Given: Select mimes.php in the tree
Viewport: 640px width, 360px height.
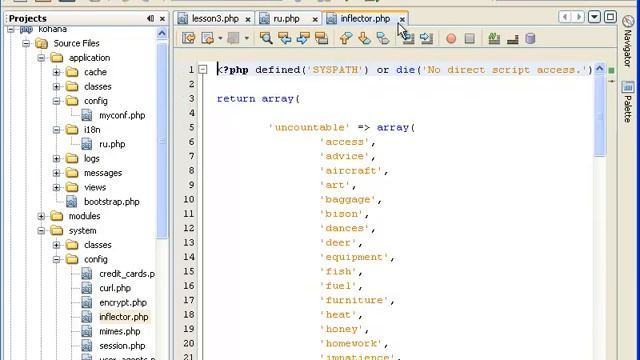Looking at the screenshot, I should click(x=120, y=331).
